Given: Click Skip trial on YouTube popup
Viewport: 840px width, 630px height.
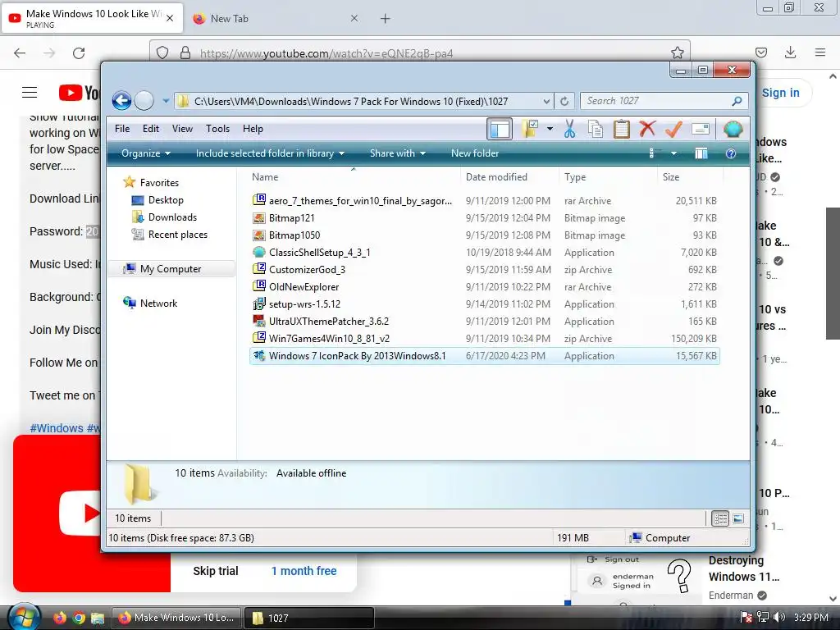Looking at the screenshot, I should click(x=216, y=571).
